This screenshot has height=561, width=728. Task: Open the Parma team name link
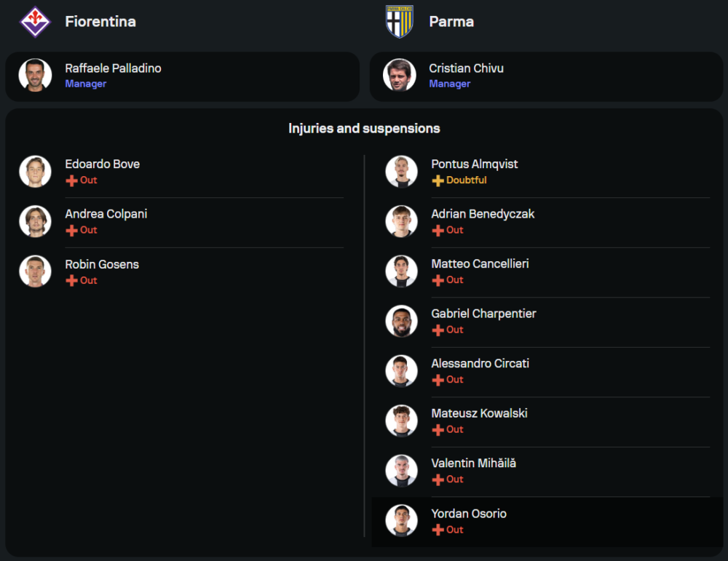[x=451, y=22]
